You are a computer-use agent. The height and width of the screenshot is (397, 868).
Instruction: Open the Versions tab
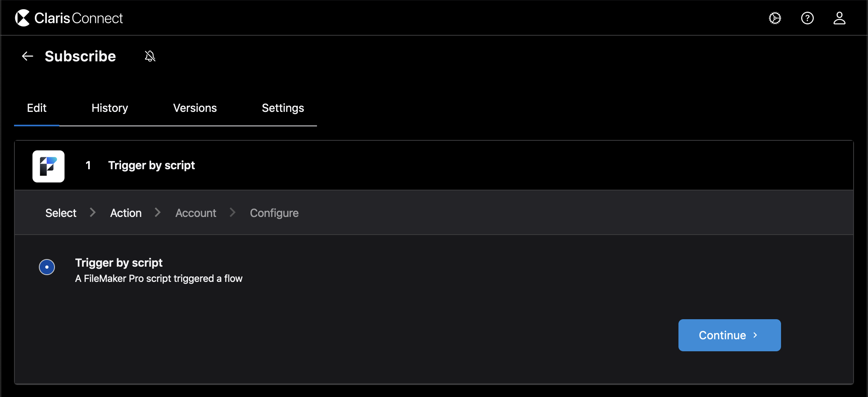195,108
